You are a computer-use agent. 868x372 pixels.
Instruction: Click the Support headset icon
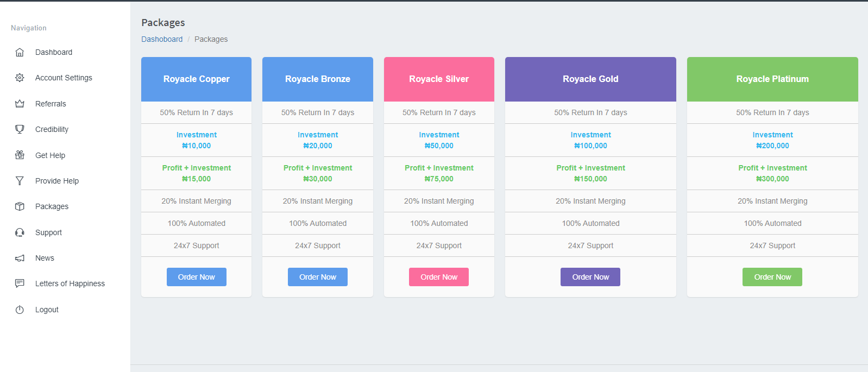20,232
